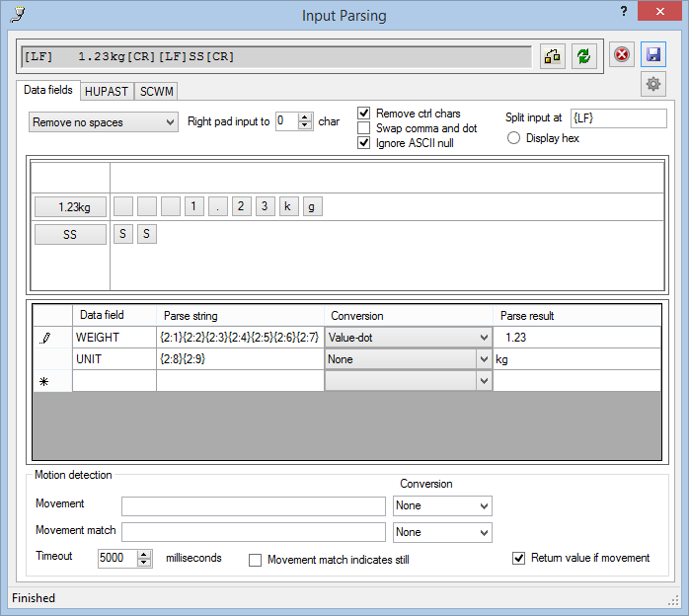
Task: Click the 1.23 parse result cell
Action: [576, 338]
